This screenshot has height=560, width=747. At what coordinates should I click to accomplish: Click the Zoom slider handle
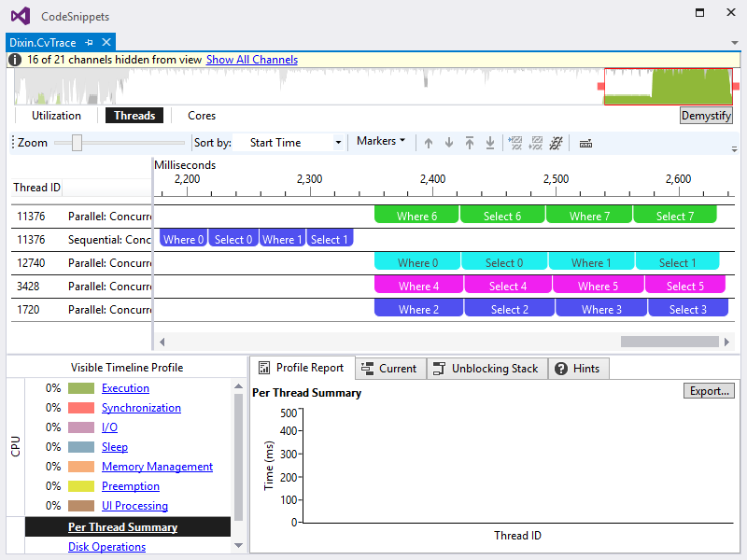pos(77,143)
